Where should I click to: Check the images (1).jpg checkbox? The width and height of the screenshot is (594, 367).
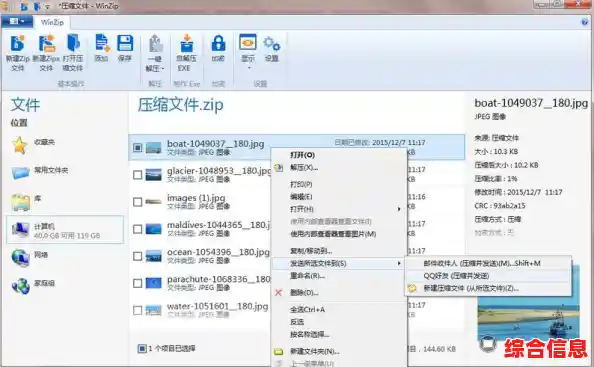138,202
